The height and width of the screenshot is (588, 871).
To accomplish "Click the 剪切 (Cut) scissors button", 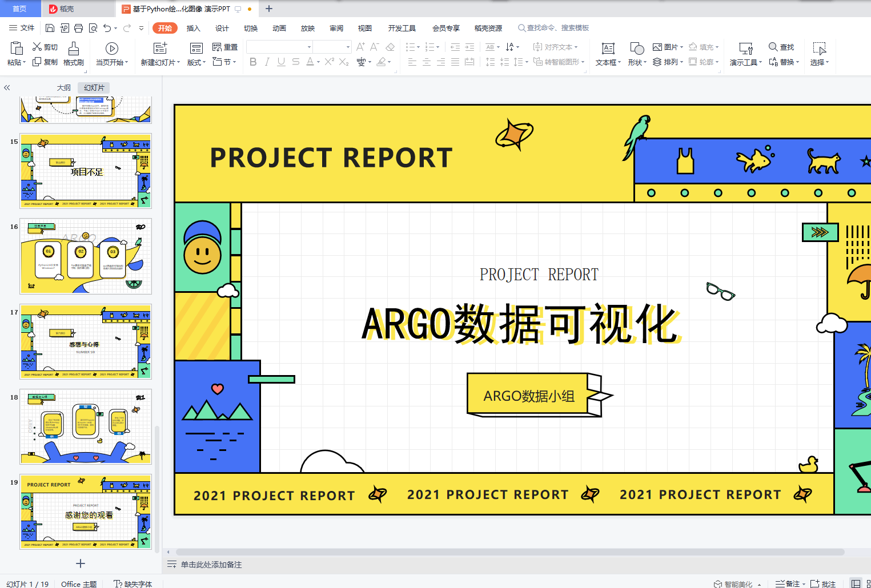I will [45, 47].
